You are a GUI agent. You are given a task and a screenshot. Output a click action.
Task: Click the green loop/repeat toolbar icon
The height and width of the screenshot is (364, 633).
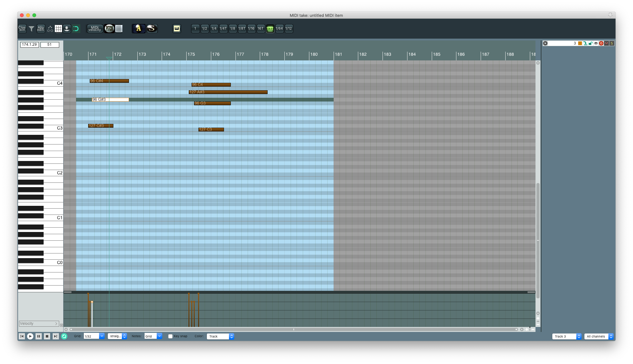click(x=76, y=29)
